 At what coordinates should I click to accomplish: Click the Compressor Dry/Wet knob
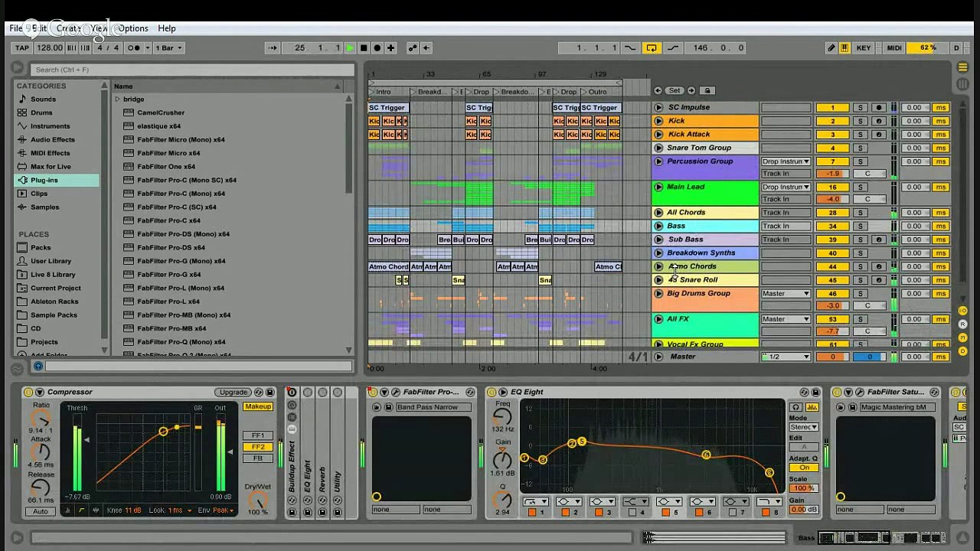258,502
